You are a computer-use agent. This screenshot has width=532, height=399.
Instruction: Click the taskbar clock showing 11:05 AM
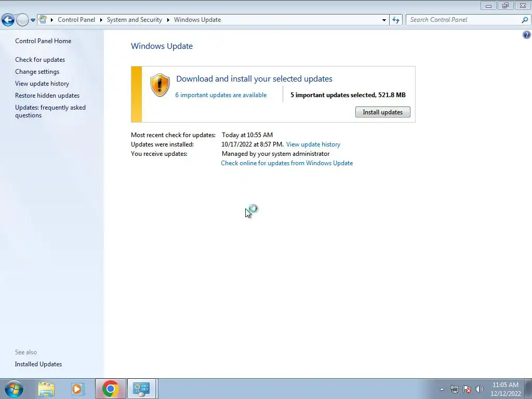[x=506, y=389]
